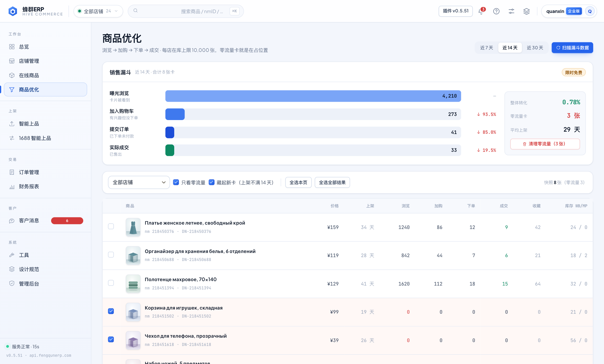This screenshot has height=364, width=604.
Task: Open 工具 in the sidebar
Action: 45,255
